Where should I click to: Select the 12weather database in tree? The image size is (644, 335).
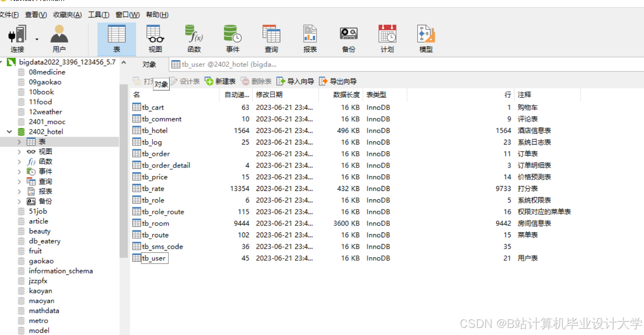(x=45, y=112)
